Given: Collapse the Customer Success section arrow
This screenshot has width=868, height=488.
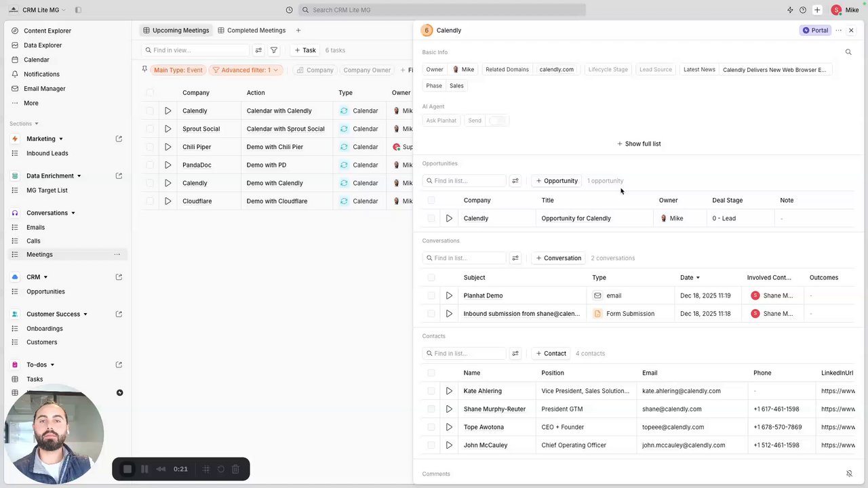Looking at the screenshot, I should pos(85,314).
